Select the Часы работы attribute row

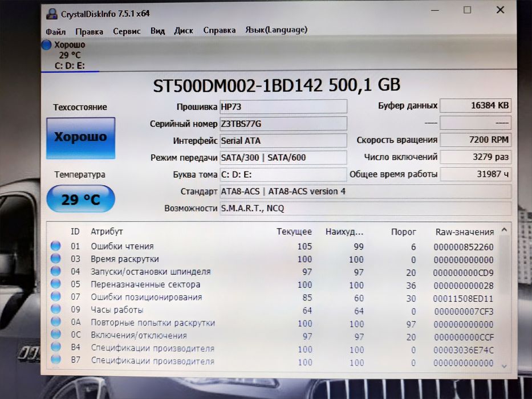273,310
